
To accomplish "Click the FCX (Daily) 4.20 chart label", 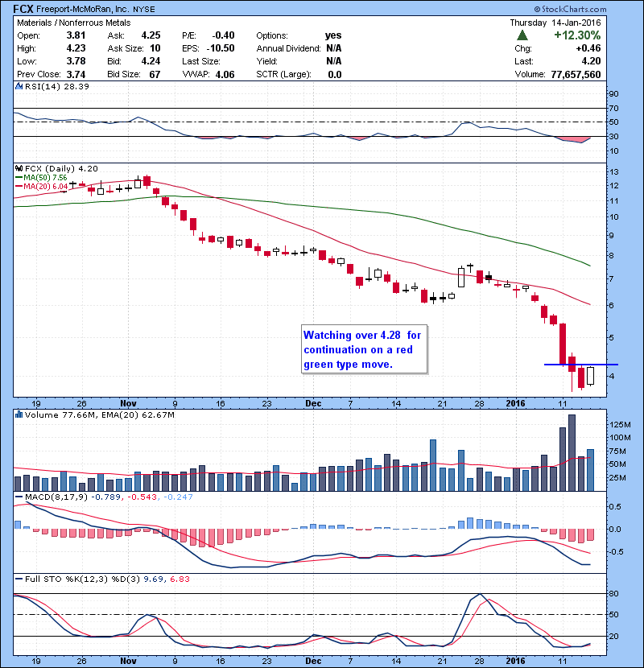I will point(61,169).
